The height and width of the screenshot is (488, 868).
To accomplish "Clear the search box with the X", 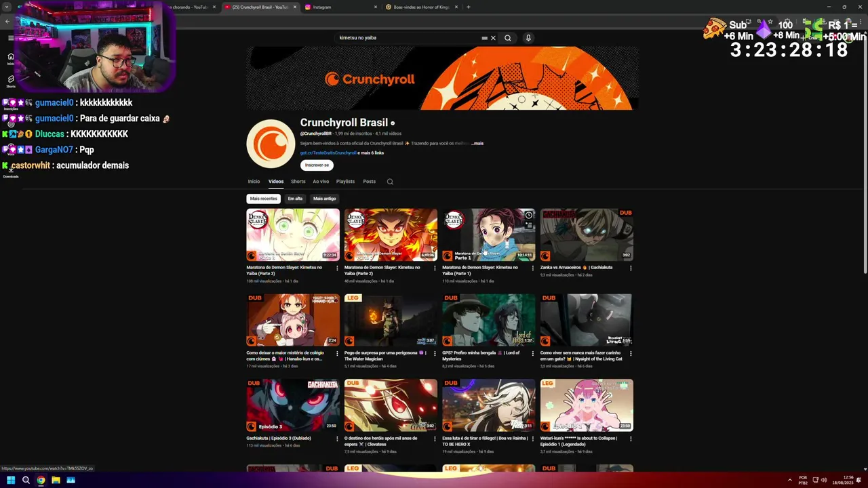I will point(493,38).
